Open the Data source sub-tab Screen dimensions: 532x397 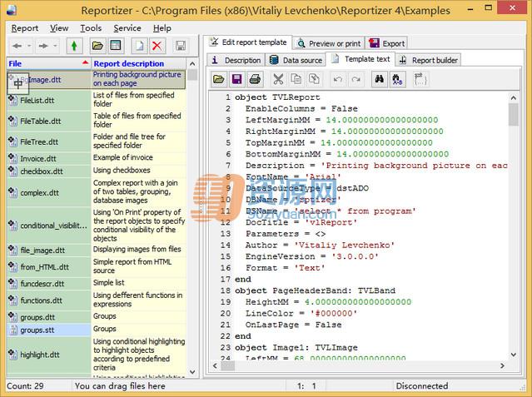click(296, 60)
